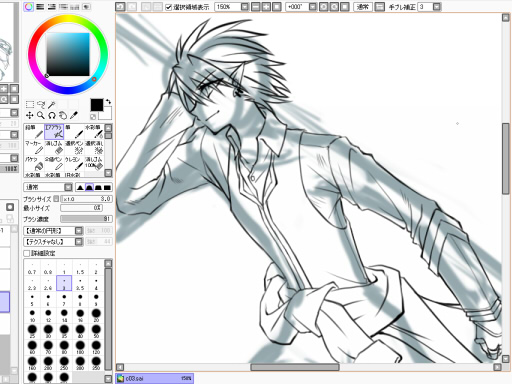Select the lasso selection tool

coord(41,104)
